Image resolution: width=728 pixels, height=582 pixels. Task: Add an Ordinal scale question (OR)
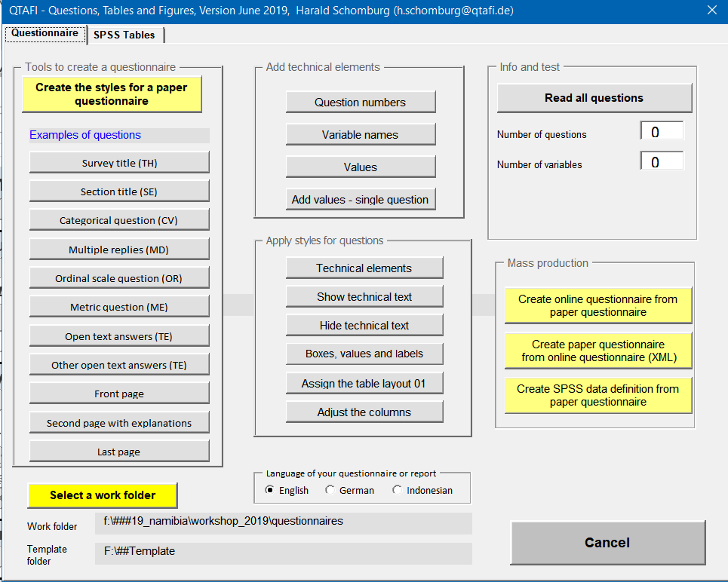tap(119, 278)
